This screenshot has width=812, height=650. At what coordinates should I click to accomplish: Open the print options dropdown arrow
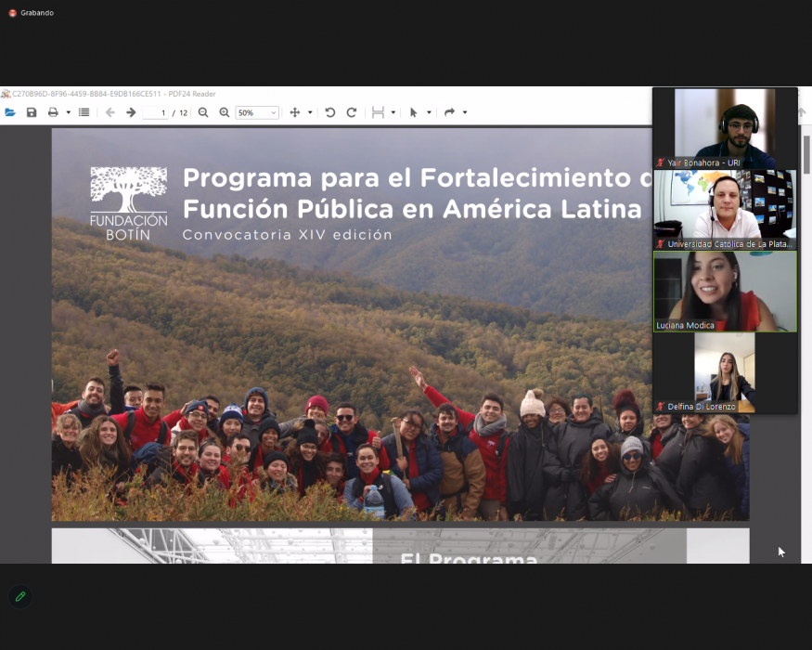[68, 112]
